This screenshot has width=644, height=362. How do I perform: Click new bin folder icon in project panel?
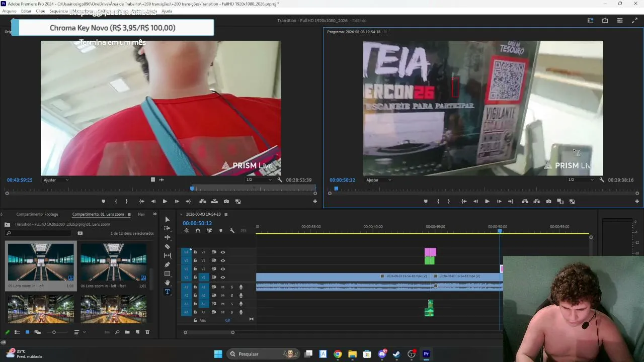[x=127, y=332]
